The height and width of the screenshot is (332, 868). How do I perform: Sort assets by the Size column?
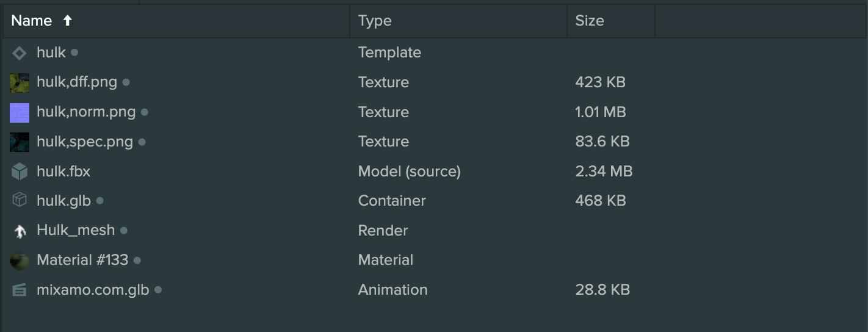[590, 21]
